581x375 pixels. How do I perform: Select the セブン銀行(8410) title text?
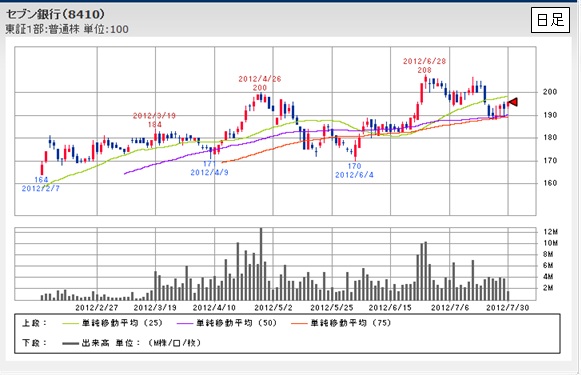pos(55,14)
